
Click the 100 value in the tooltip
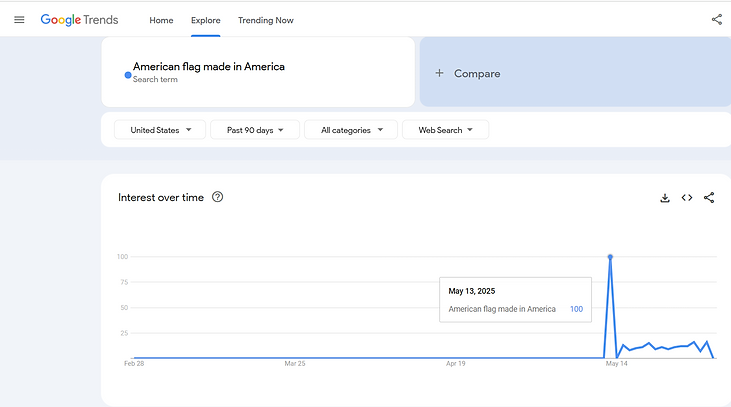pos(576,309)
